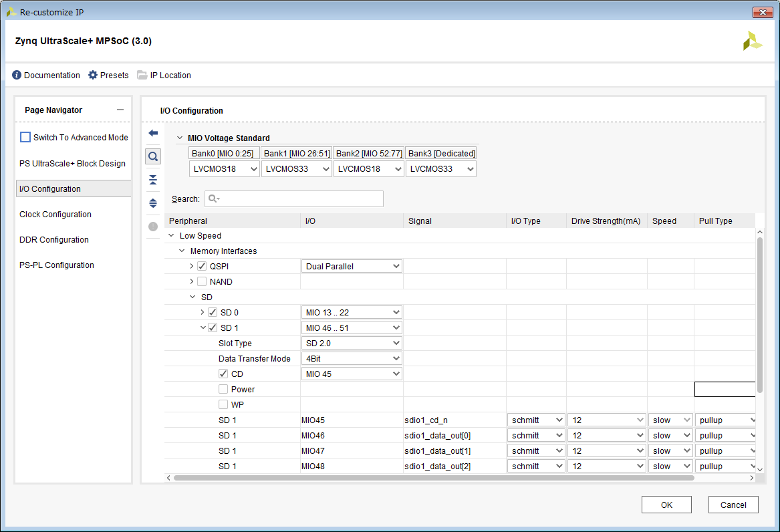
Task: Enable the Power checkbox
Action: pyautogui.click(x=223, y=389)
